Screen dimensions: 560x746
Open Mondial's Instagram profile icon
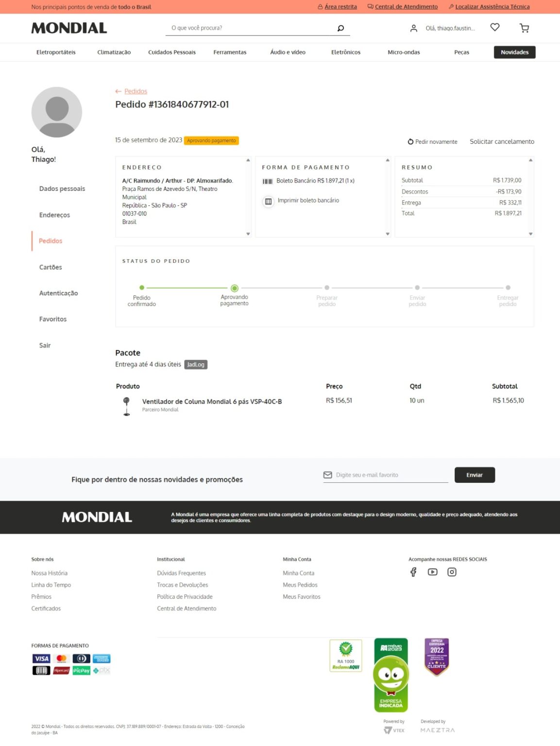coord(452,572)
